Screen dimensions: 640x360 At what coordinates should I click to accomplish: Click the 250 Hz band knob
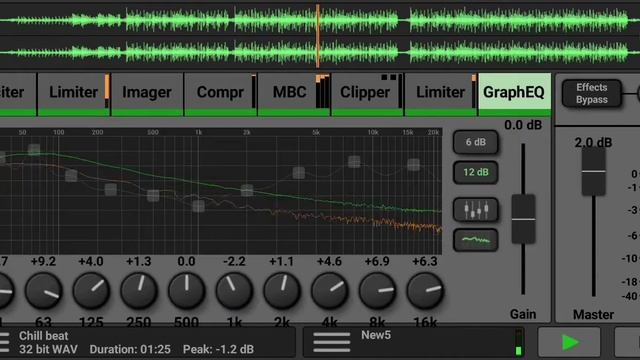tap(139, 291)
